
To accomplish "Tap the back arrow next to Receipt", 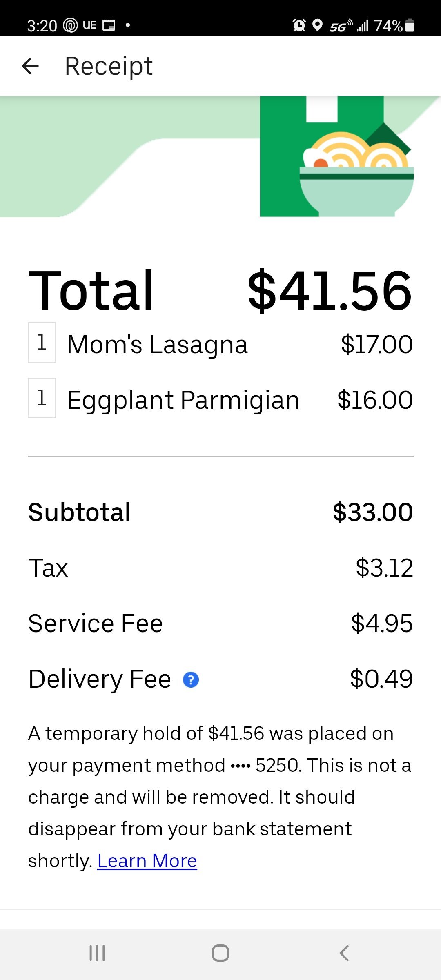I will pyautogui.click(x=30, y=66).
